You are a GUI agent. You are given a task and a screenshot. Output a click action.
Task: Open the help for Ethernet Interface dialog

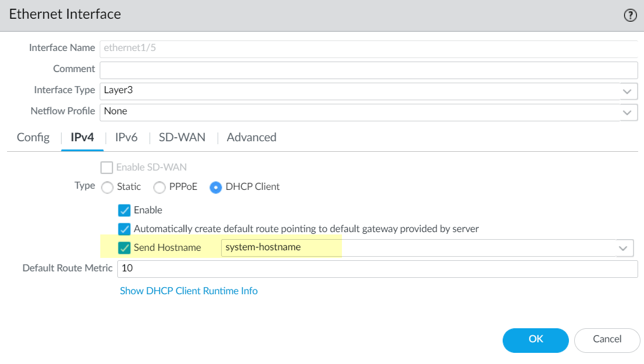(x=631, y=15)
